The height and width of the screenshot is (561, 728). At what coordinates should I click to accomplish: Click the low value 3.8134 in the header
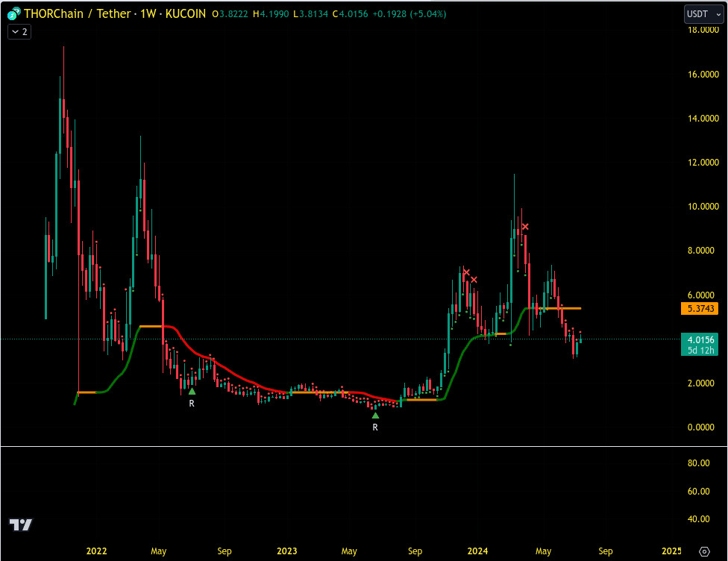pos(313,14)
